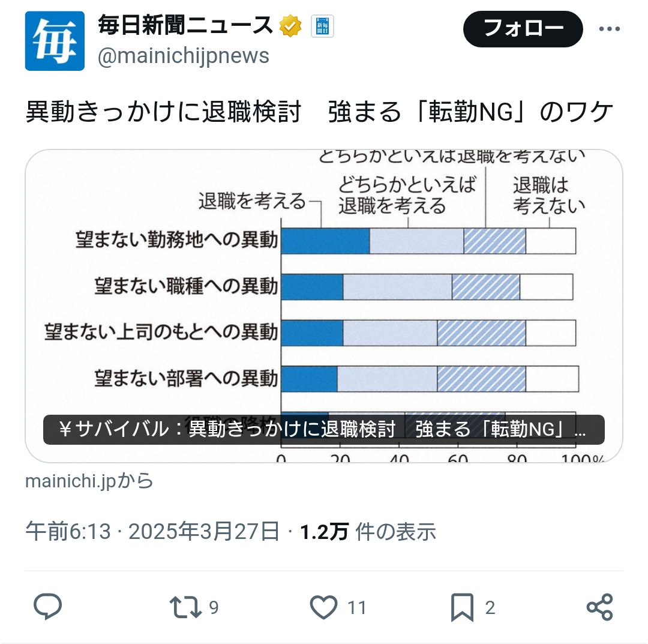
Task: Open the 毎日新聞ニュース account name
Action: 185,26
